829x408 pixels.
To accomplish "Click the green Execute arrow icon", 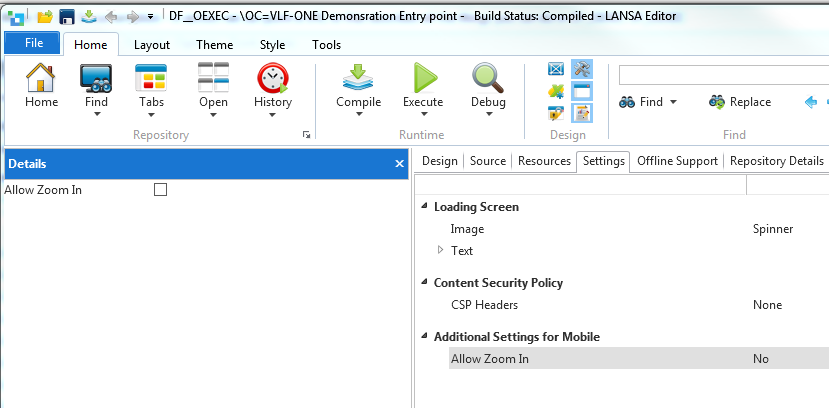I will pyautogui.click(x=424, y=78).
